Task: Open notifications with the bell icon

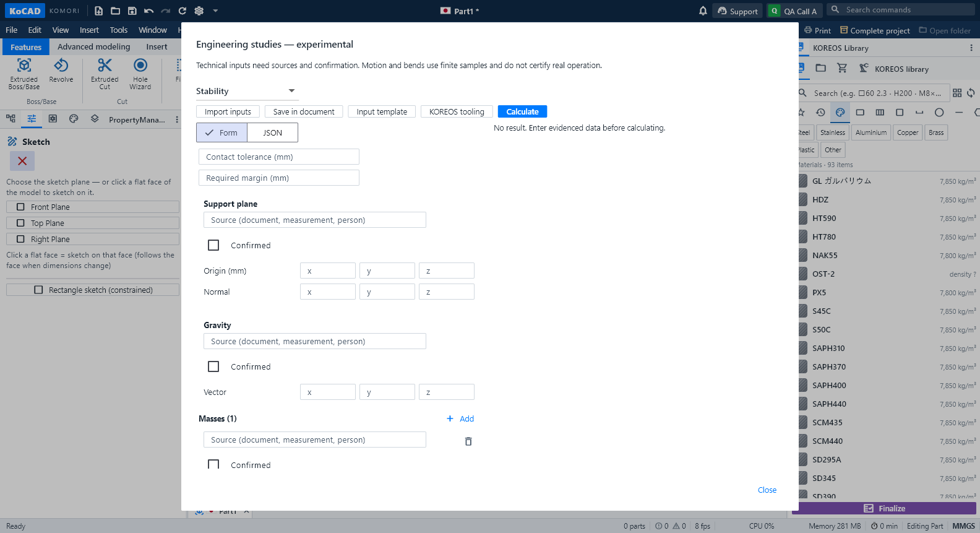Action: (703, 11)
